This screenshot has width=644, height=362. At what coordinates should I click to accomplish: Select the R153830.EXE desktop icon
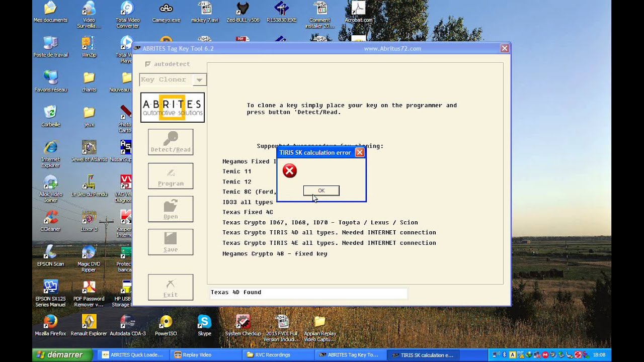click(x=282, y=13)
